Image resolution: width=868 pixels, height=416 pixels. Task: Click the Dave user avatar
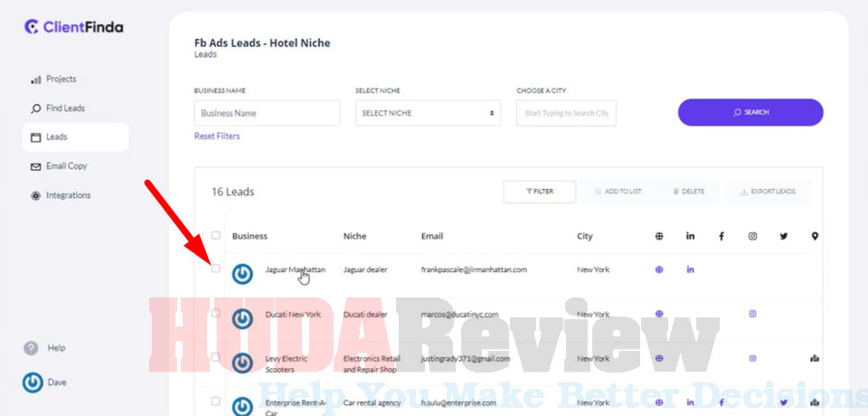(33, 383)
